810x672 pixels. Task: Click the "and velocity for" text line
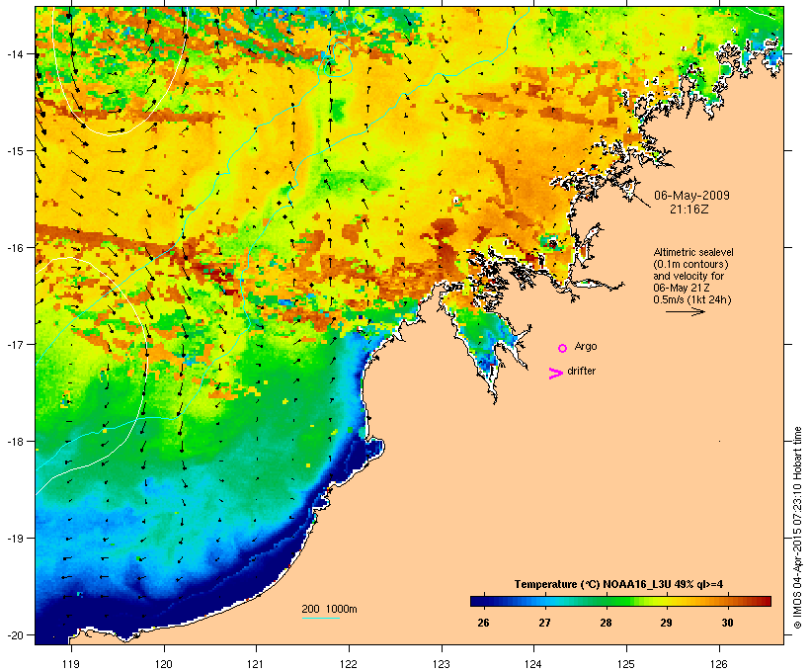(688, 276)
